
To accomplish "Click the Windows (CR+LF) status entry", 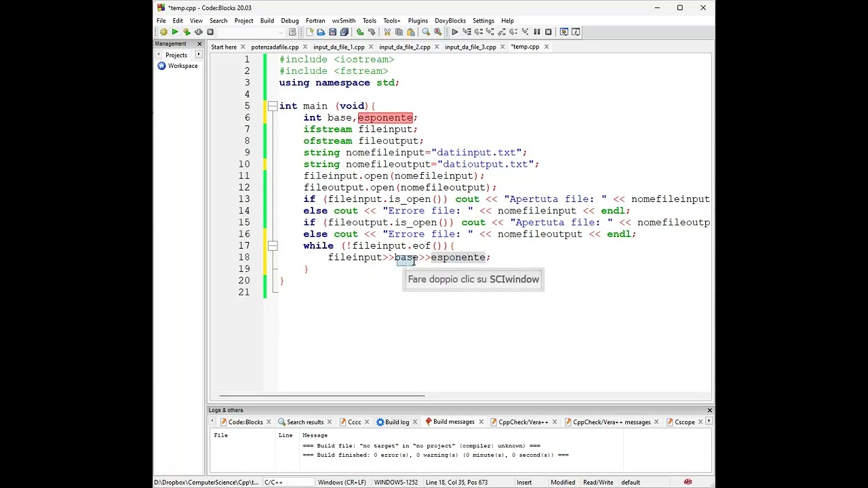I will 342,483.
